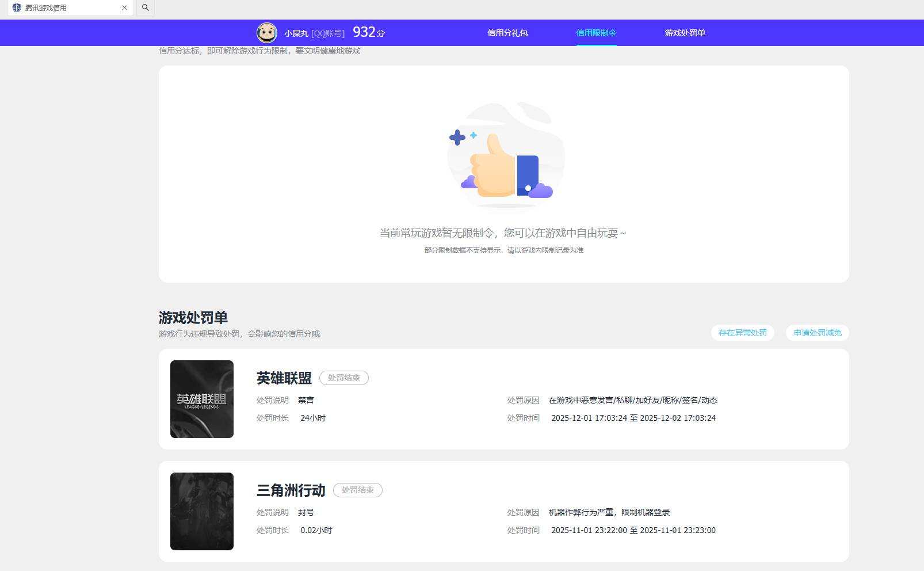
Task: Click the 处罚结束 badge beside 三角洲行动
Action: [358, 490]
